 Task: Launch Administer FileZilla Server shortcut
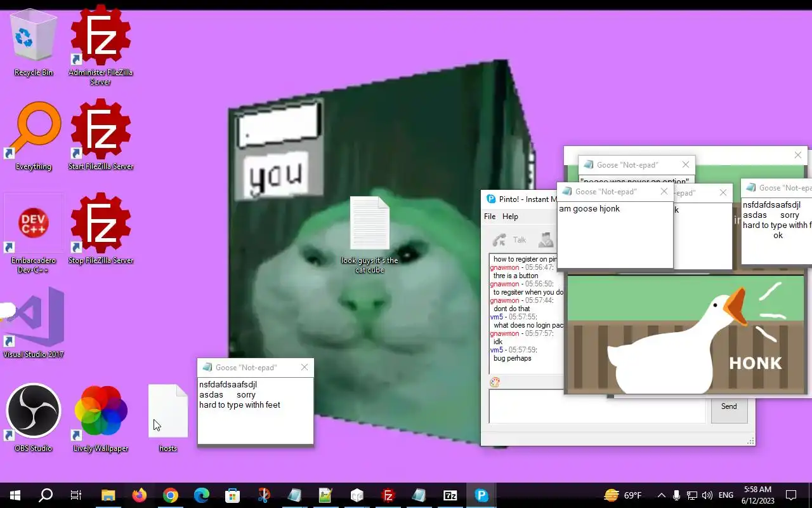pyautogui.click(x=101, y=45)
